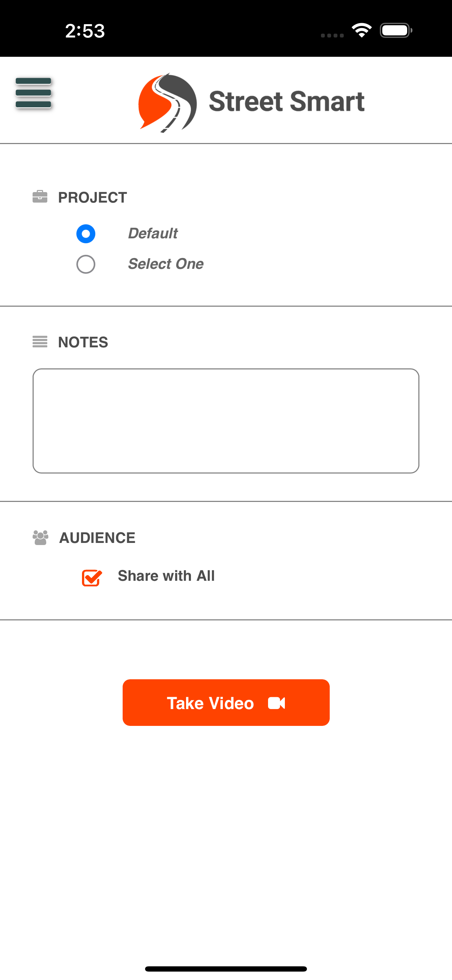
Task: Click the Notes lines icon
Action: (40, 342)
